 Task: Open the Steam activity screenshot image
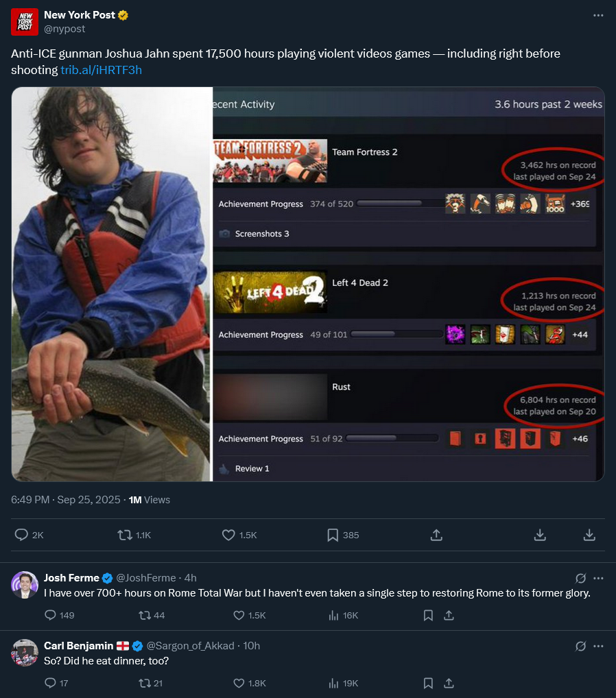tap(408, 284)
